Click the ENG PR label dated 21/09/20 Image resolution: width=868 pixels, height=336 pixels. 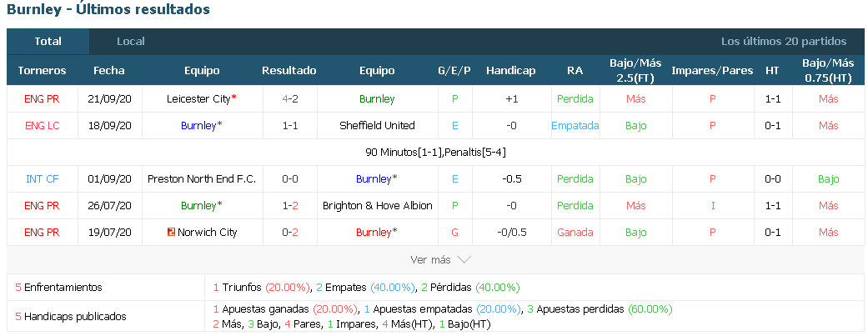(x=42, y=99)
